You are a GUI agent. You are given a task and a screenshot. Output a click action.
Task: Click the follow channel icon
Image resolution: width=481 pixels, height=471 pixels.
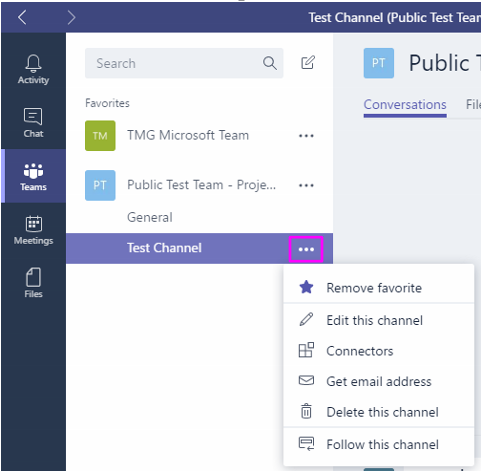click(x=306, y=444)
